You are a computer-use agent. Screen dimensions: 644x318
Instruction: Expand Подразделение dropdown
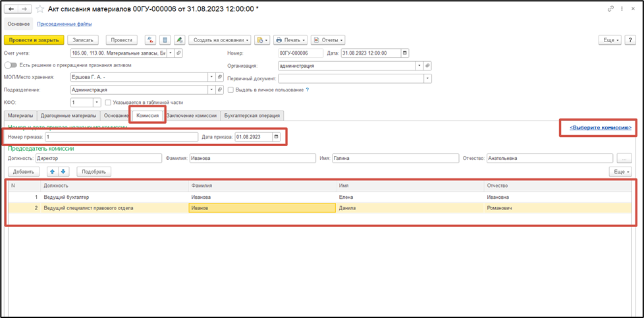(211, 89)
